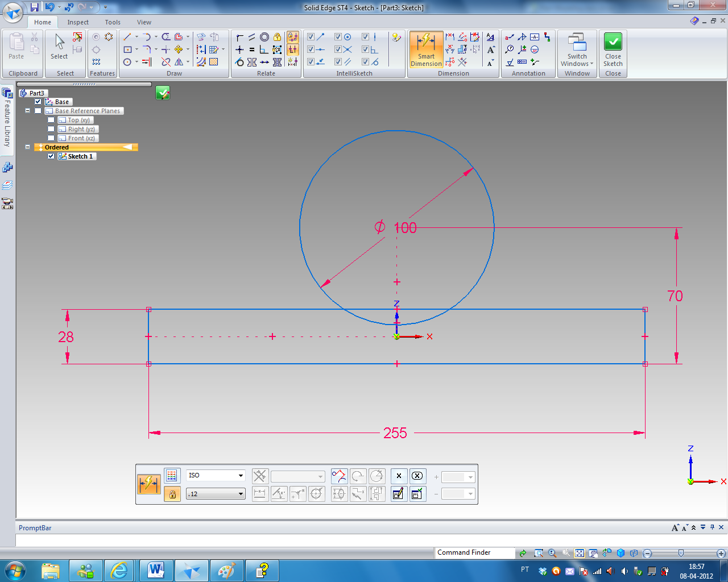Uncheck the Sketch 1 visibility checkbox
The image size is (728, 582).
point(51,156)
